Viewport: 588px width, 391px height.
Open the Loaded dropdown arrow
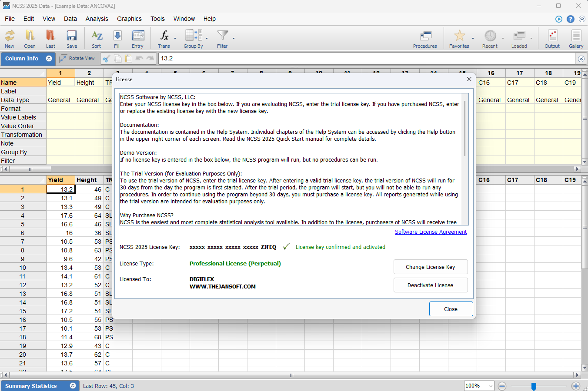click(x=531, y=39)
